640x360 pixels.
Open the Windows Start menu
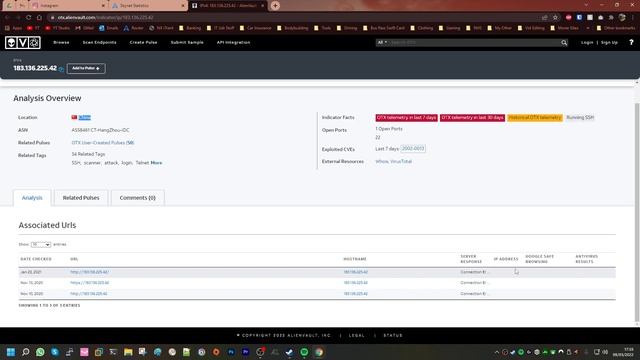pyautogui.click(x=11, y=352)
